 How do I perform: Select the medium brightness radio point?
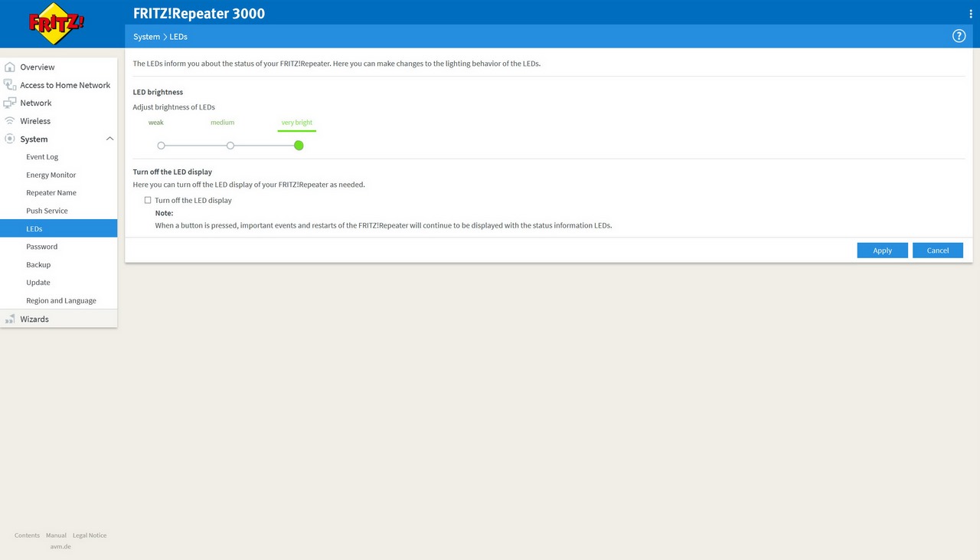coord(230,146)
